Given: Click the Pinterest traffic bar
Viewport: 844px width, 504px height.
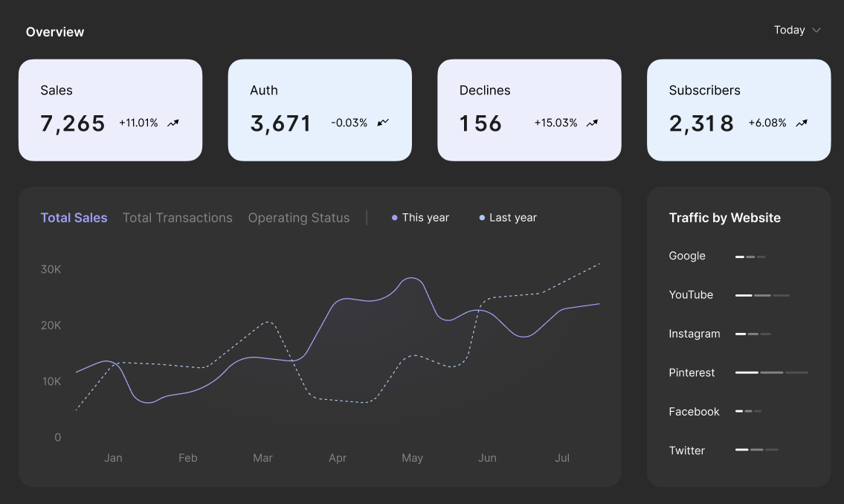Looking at the screenshot, I should click(771, 372).
